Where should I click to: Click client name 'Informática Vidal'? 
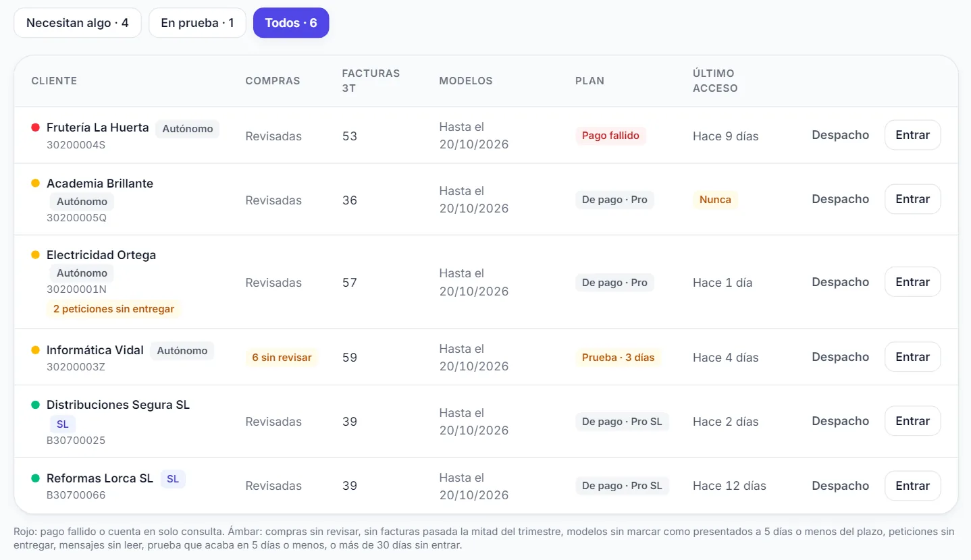pos(95,350)
